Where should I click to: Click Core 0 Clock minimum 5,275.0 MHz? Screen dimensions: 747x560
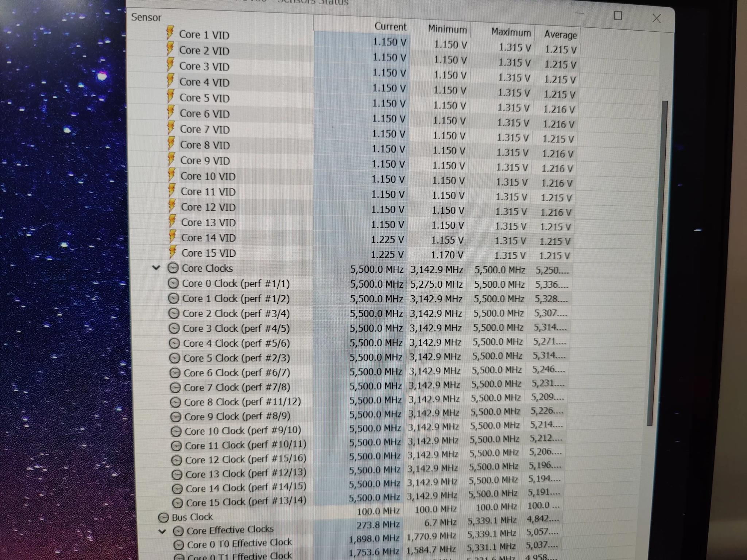[436, 284]
